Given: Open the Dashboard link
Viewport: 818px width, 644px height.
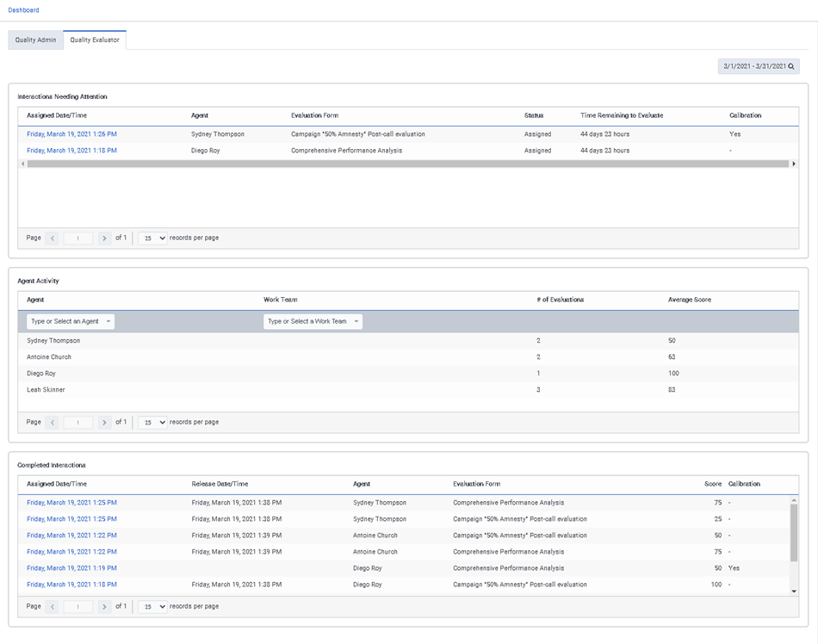Looking at the screenshot, I should click(x=23, y=9).
